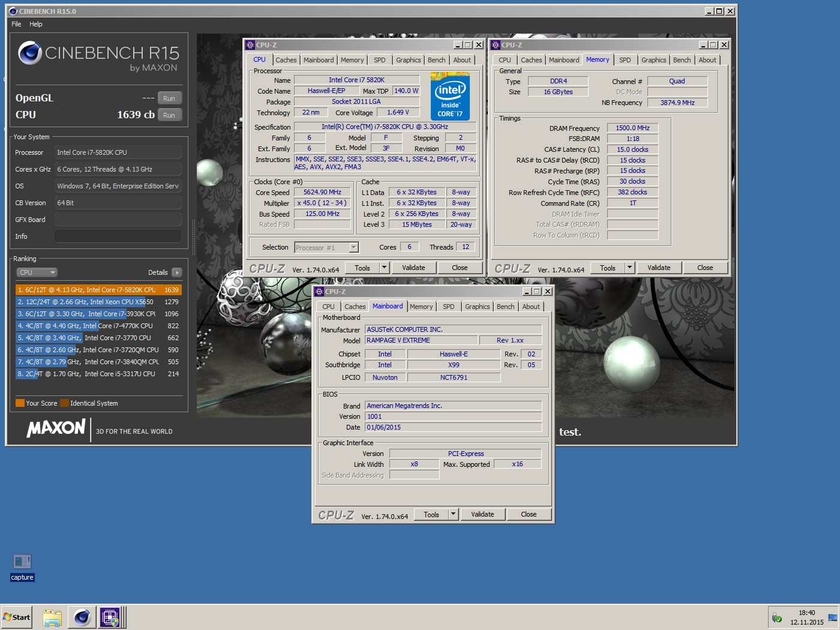Click the CPU-Z icon in CPU window title
Image resolution: width=840 pixels, height=630 pixels.
click(250, 45)
